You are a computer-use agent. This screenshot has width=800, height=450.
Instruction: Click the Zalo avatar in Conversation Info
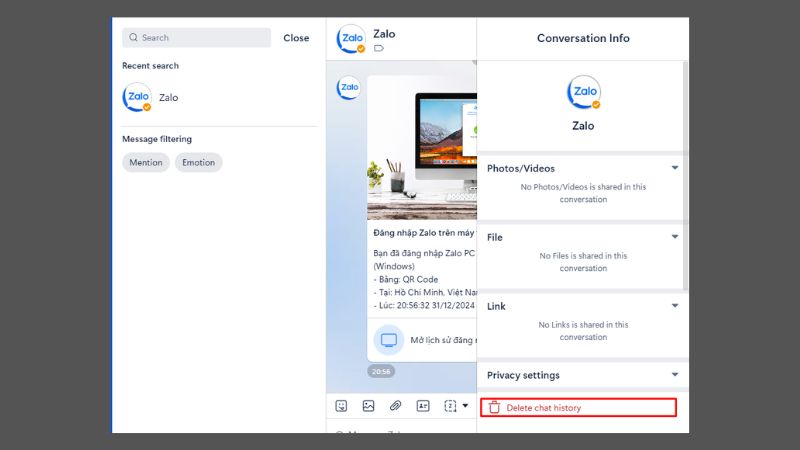(583, 93)
